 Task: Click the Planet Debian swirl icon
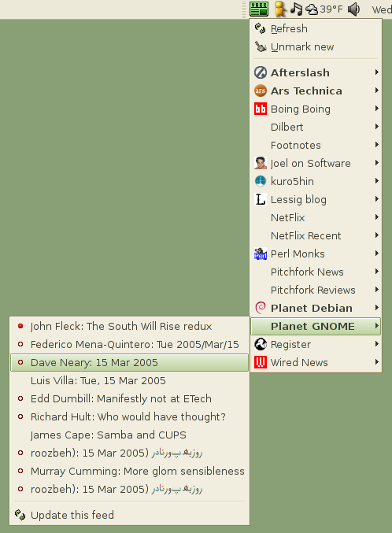(261, 308)
